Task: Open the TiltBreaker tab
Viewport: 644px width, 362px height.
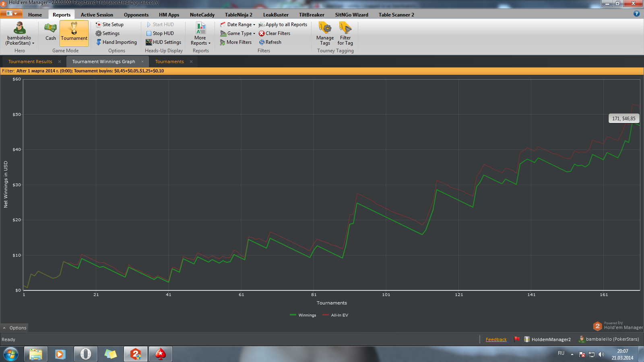Action: tap(312, 15)
